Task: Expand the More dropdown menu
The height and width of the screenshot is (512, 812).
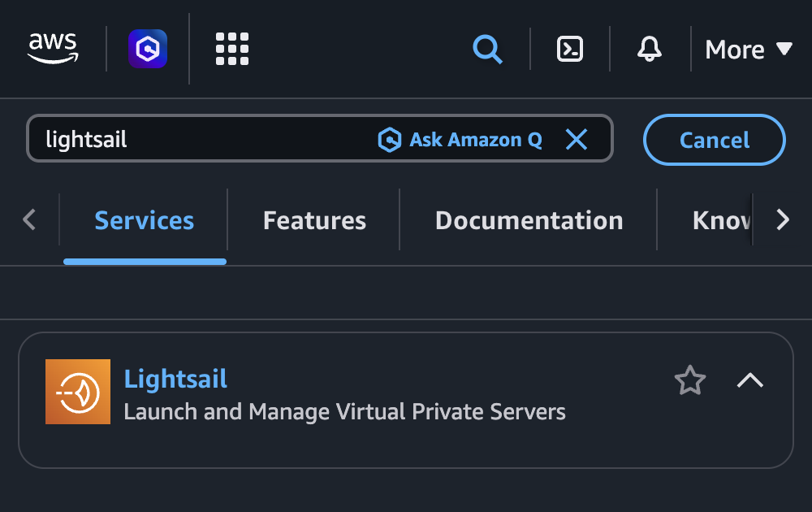Action: tap(749, 50)
